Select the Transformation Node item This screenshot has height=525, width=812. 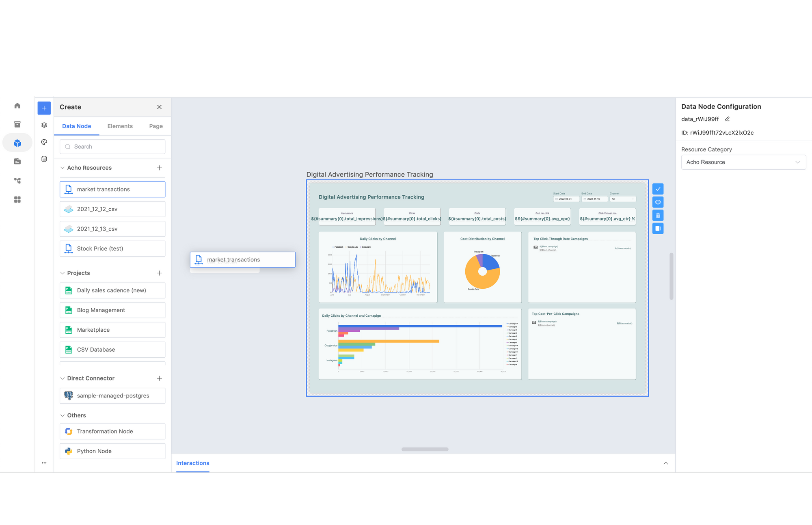tap(112, 431)
